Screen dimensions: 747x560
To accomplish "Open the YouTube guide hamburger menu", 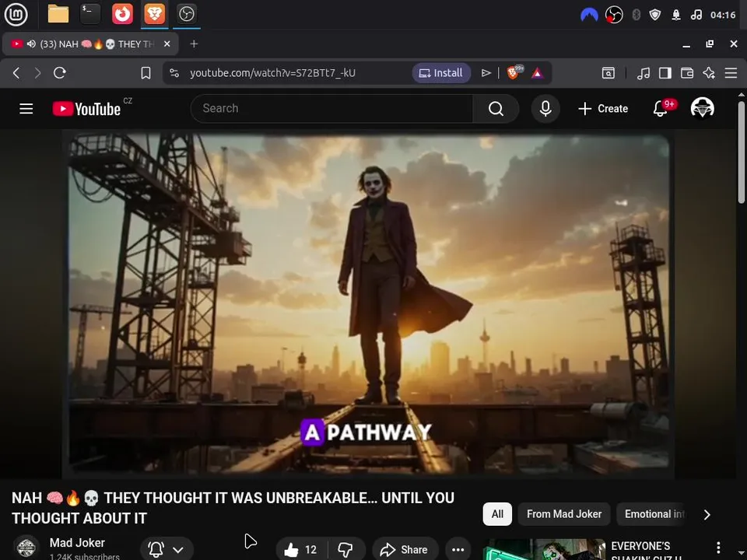I will point(26,109).
